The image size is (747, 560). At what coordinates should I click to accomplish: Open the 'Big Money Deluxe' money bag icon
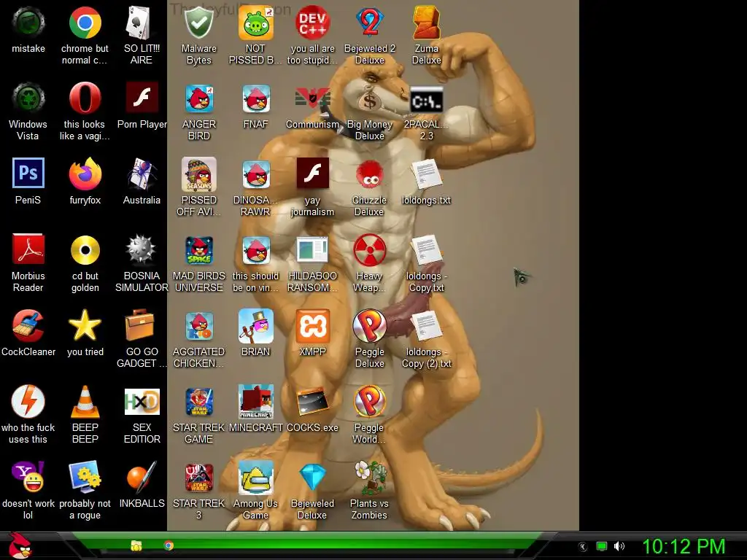point(369,98)
